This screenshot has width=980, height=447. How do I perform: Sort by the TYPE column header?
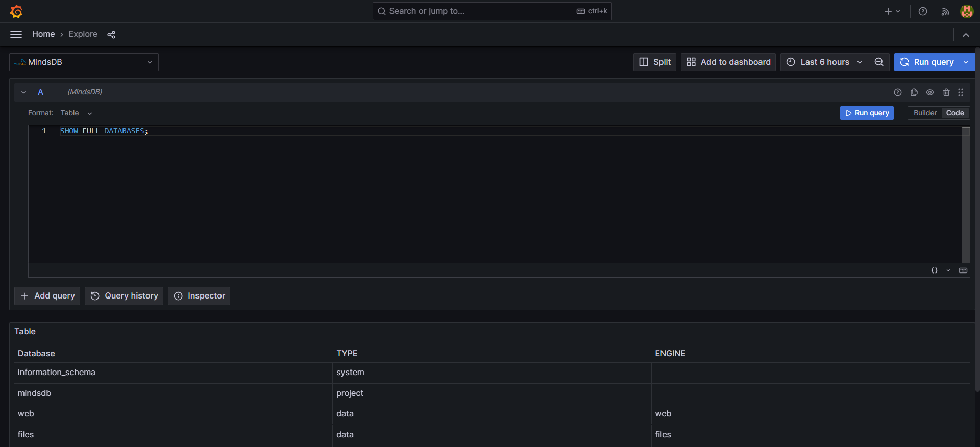pos(347,354)
